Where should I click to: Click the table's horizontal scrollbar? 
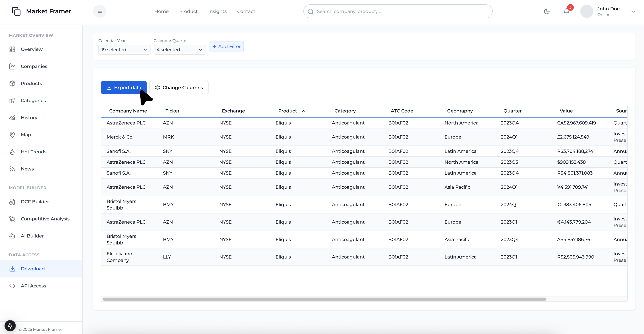(324, 299)
